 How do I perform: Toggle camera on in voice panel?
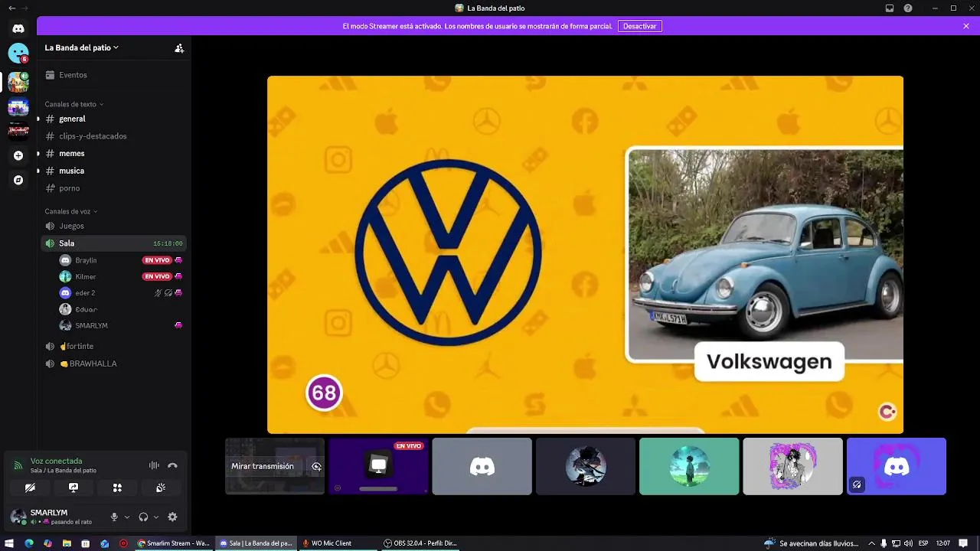pyautogui.click(x=30, y=487)
